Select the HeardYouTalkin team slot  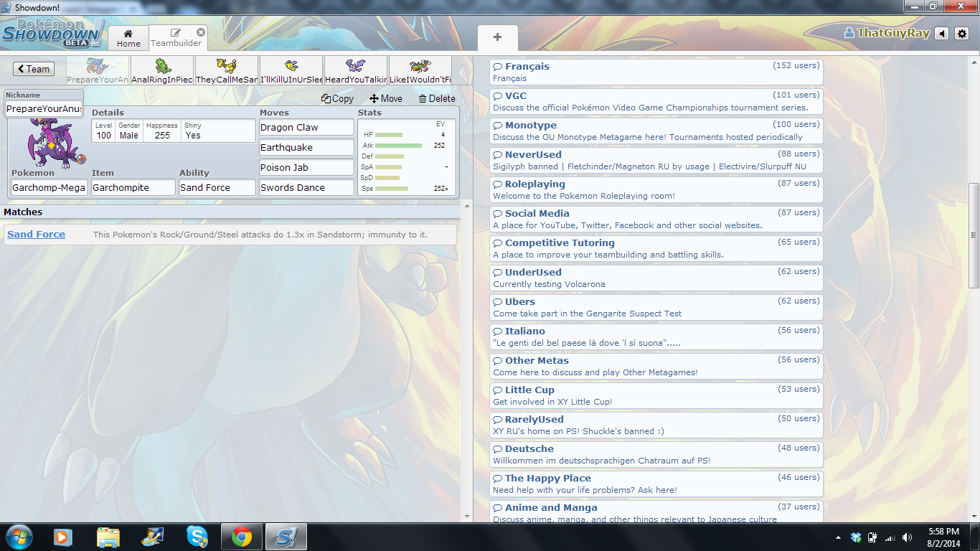point(356,71)
